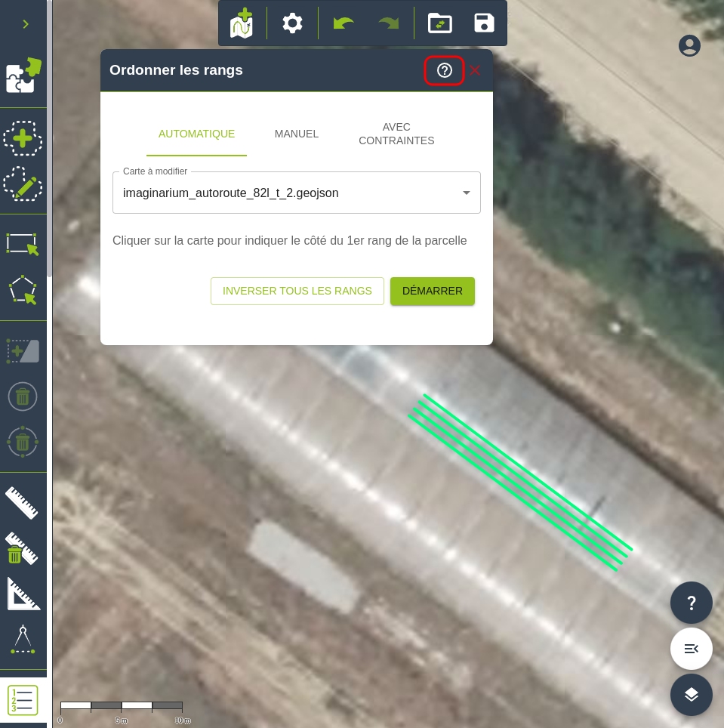This screenshot has width=724, height=728.
Task: Select the set square angle tool
Action: click(x=23, y=594)
